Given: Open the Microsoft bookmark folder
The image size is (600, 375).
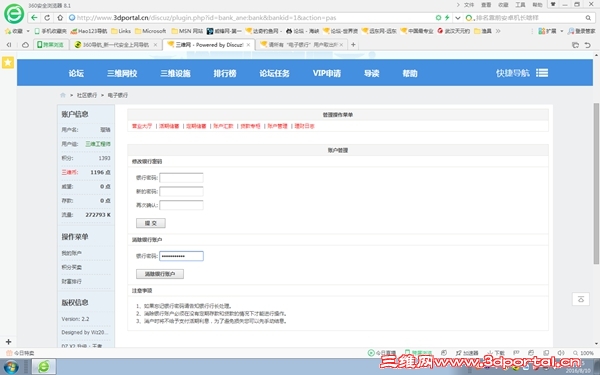Looking at the screenshot, I should pos(150,31).
